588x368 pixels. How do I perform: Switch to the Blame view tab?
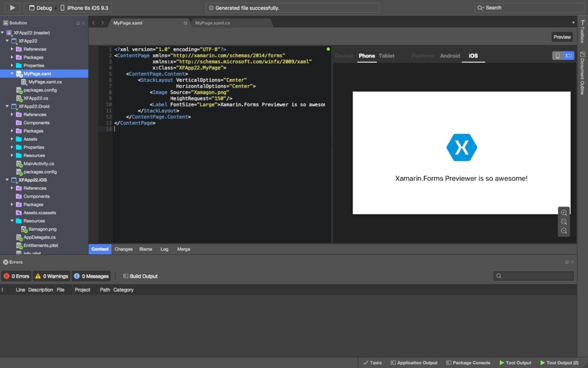145,249
